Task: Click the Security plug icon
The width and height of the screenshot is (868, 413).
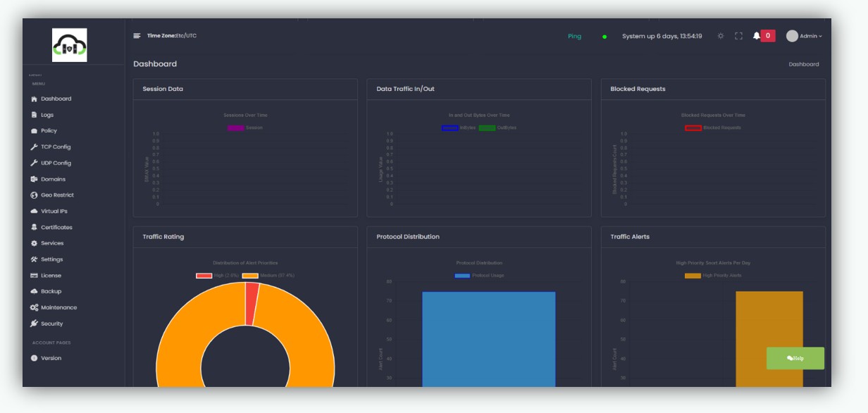Action: coord(34,324)
